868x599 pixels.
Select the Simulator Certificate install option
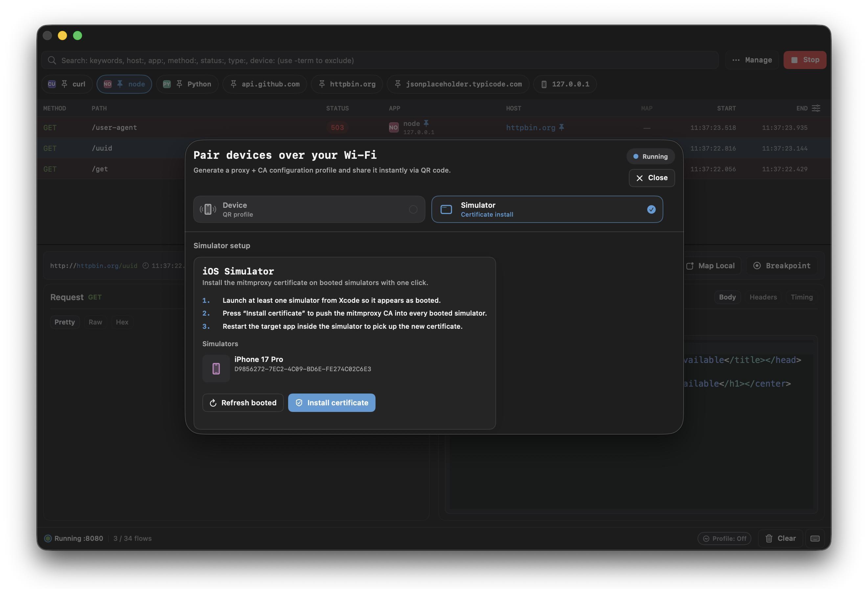tap(547, 209)
